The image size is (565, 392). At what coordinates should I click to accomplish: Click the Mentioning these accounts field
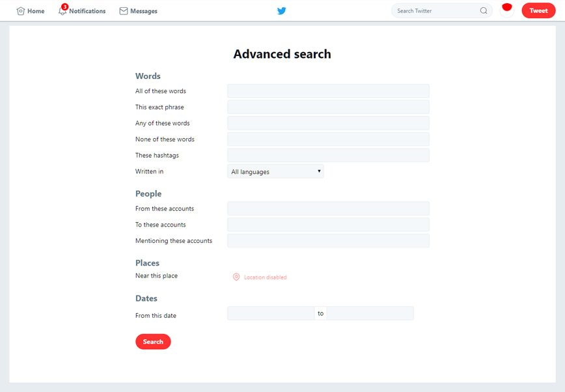328,240
